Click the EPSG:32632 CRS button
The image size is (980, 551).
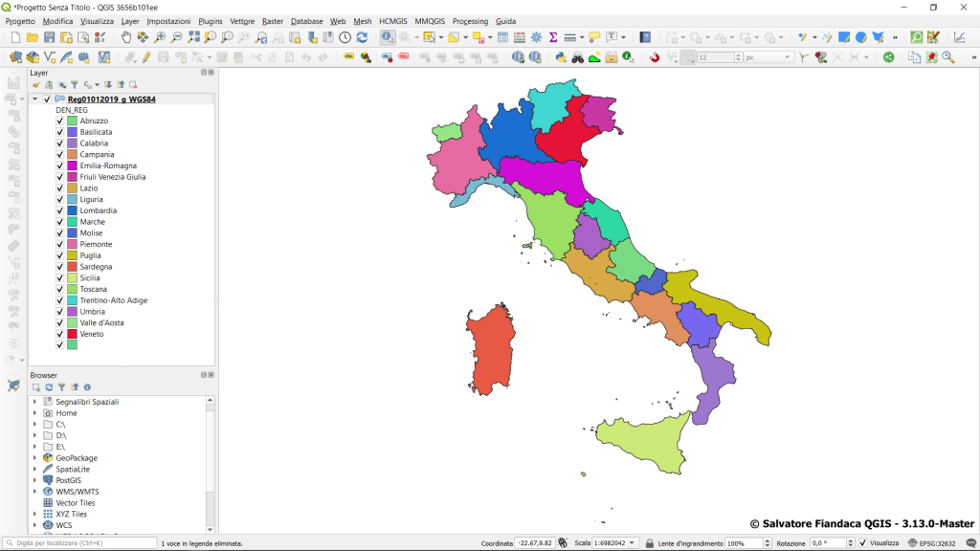932,543
